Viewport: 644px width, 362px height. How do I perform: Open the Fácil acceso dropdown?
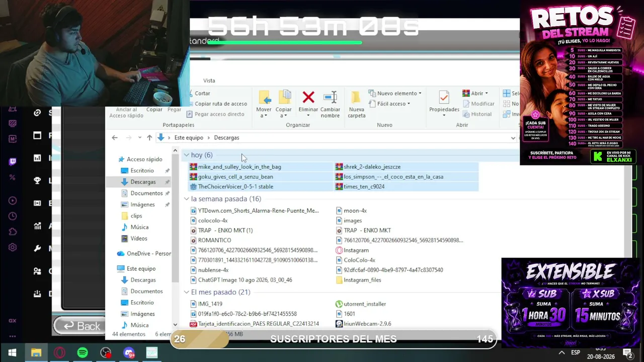pyautogui.click(x=389, y=104)
